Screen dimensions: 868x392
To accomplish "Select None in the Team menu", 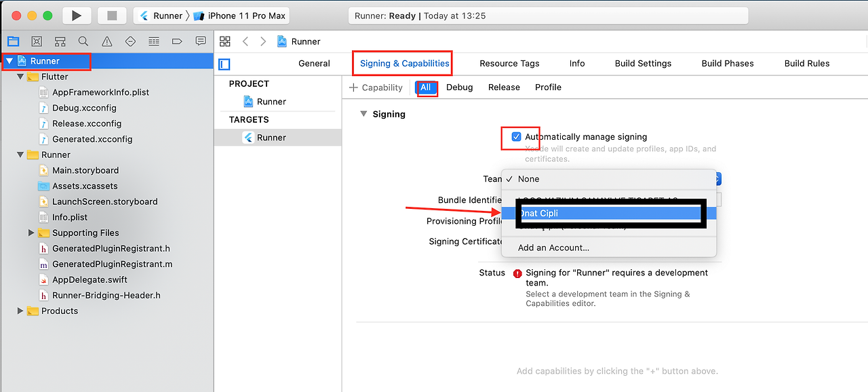I will coord(608,179).
